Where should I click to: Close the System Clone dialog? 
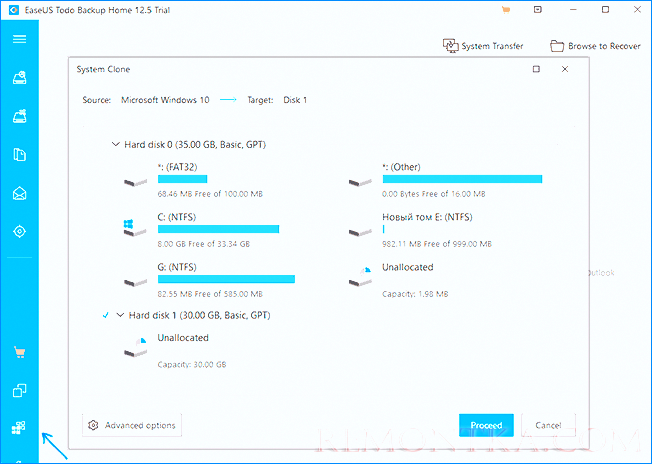565,69
